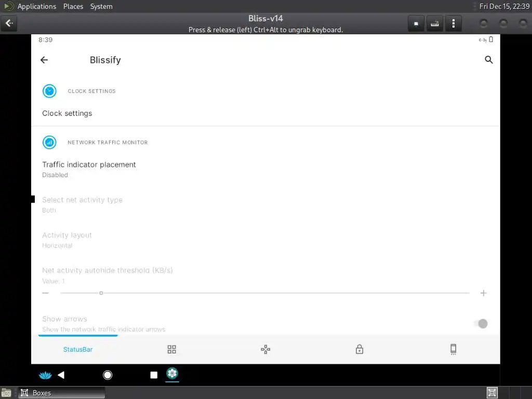The width and height of the screenshot is (532, 399).
Task: Tap the Android back navigation triangle
Action: point(61,375)
